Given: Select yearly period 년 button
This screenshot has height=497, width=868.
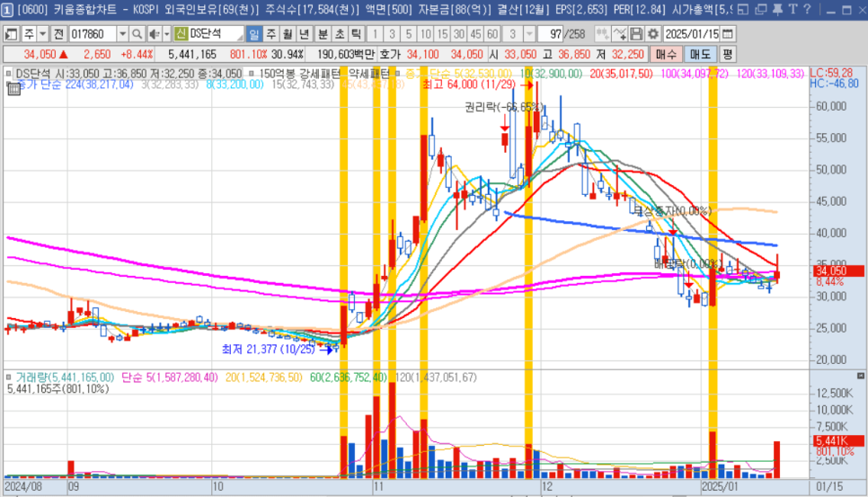Looking at the screenshot, I should coord(304,34).
